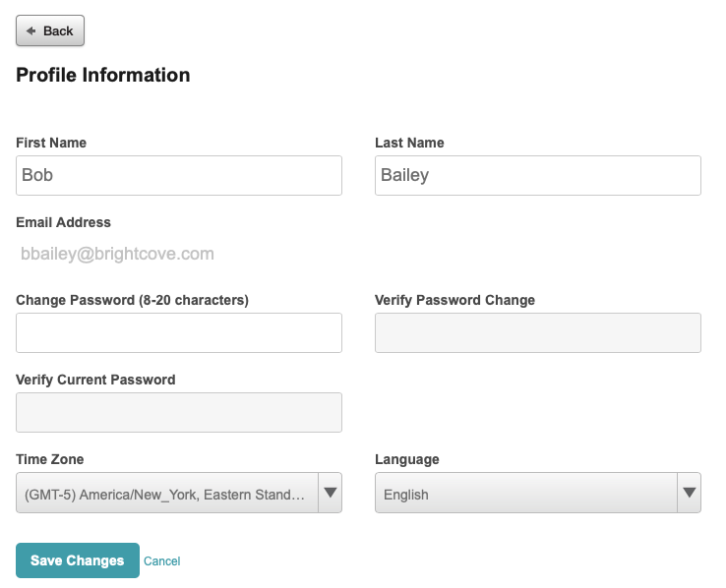The image size is (726, 588).
Task: Click the left arrow icon on Back
Action: (x=31, y=31)
